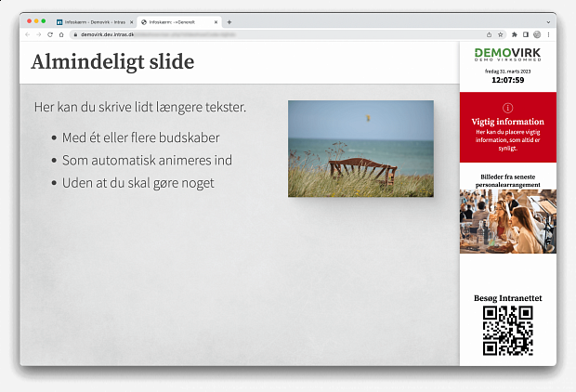The width and height of the screenshot is (576, 392).
Task: Open the profile avatar in the toolbar
Action: pyautogui.click(x=537, y=34)
